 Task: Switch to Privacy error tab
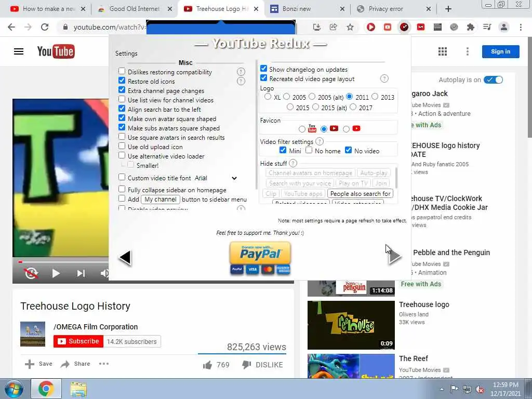pyautogui.click(x=394, y=9)
